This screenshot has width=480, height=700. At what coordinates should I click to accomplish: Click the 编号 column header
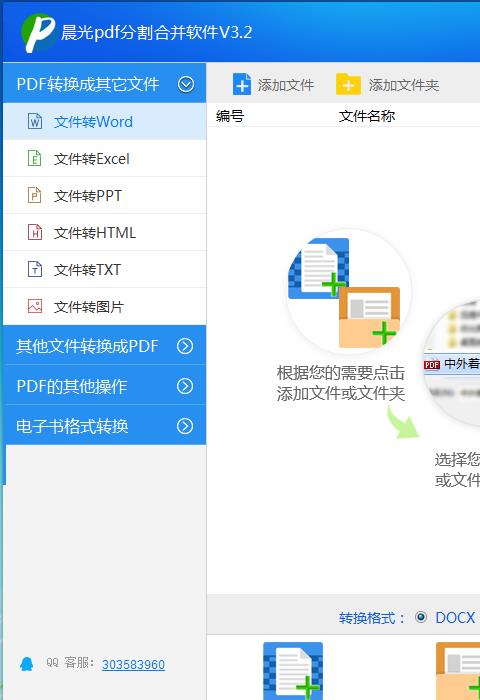pos(230,116)
